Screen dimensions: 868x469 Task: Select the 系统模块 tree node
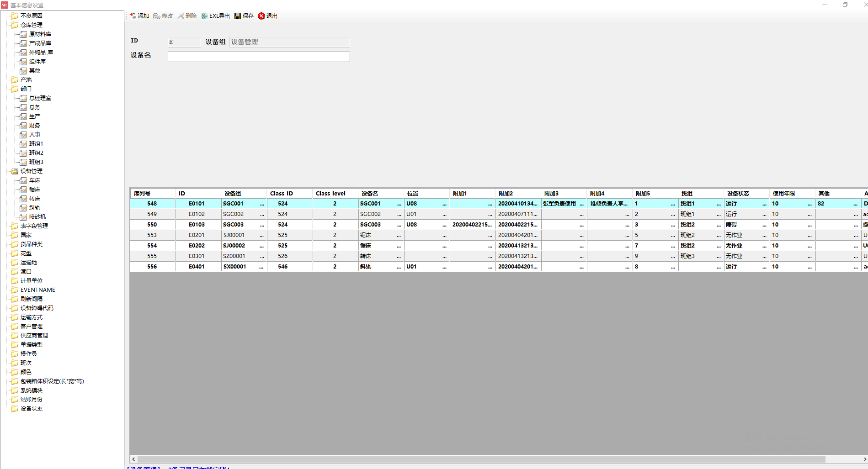32,390
